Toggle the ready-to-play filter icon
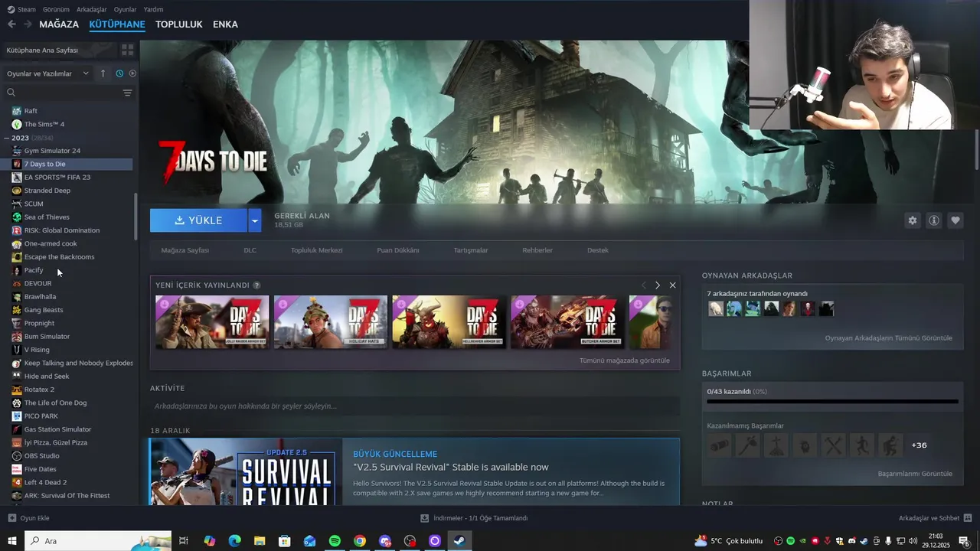The width and height of the screenshot is (980, 551). pyautogui.click(x=132, y=73)
